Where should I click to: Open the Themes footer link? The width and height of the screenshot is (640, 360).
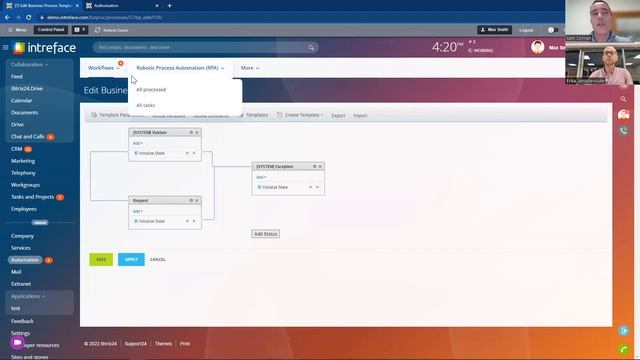pos(163,344)
